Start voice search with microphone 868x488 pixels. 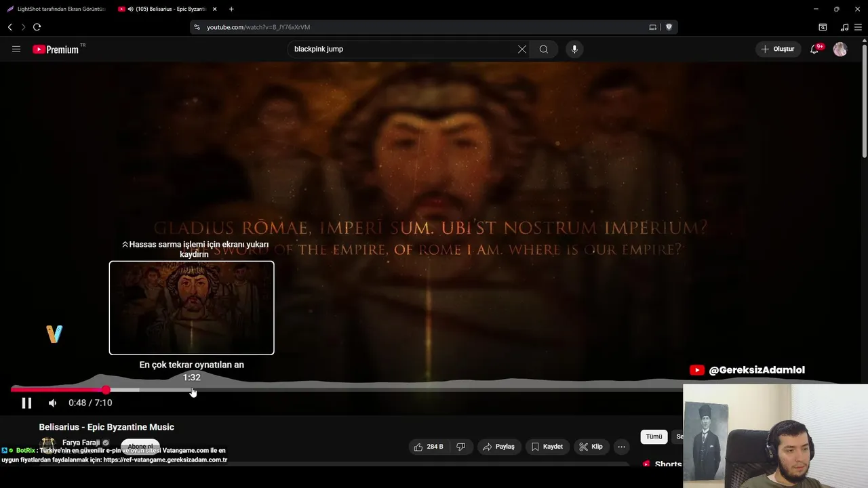pyautogui.click(x=574, y=49)
